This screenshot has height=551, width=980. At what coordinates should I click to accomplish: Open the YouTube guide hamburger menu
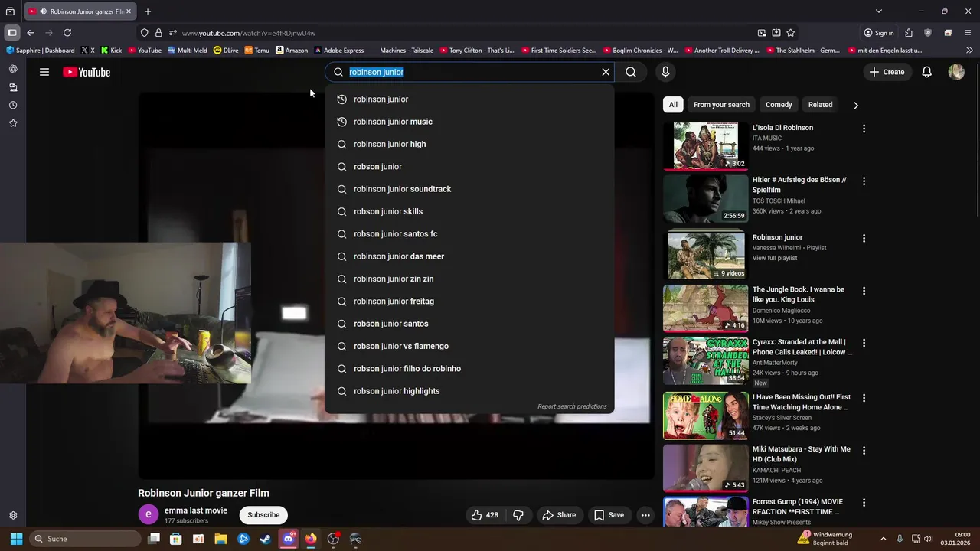coord(44,72)
